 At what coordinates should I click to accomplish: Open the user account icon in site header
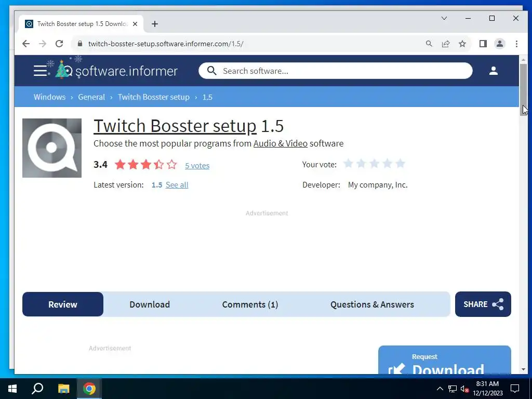click(494, 71)
